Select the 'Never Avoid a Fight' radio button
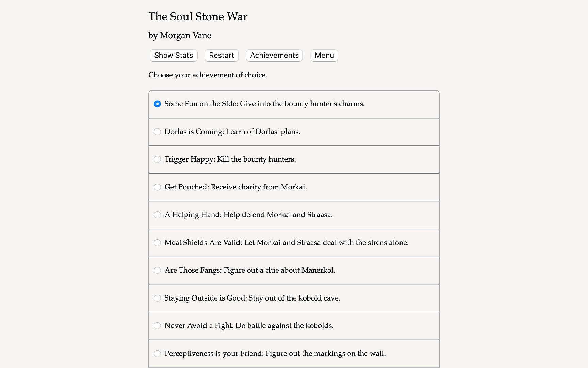This screenshot has height=368, width=588. 157,326
